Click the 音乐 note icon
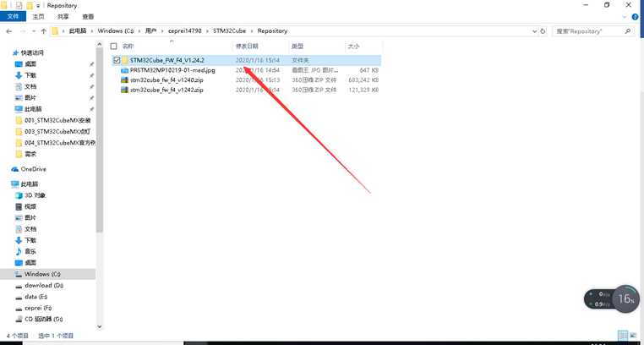Screen dimensions: 644x345 19,251
